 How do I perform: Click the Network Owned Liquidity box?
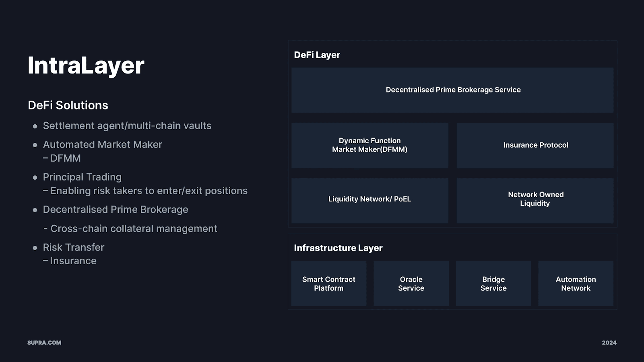click(535, 200)
